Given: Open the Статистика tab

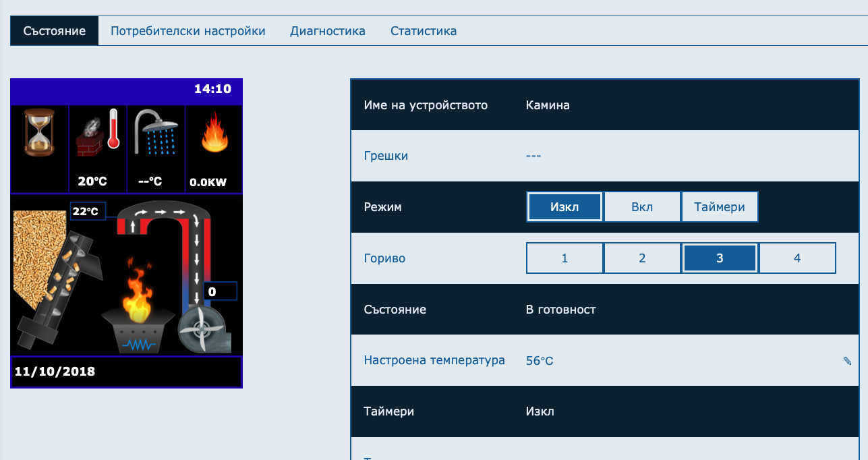Looking at the screenshot, I should (x=424, y=31).
